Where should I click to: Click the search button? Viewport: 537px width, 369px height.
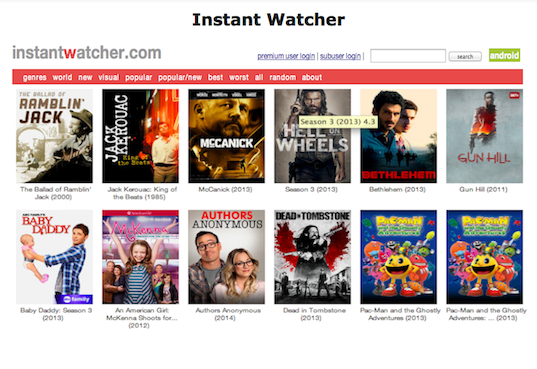(465, 56)
